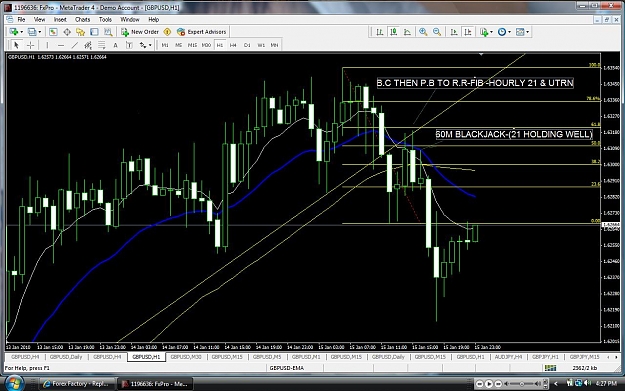Expand the Periodicity dropdown arrow
The width and height of the screenshot is (625, 391).
pyautogui.click(x=509, y=32)
